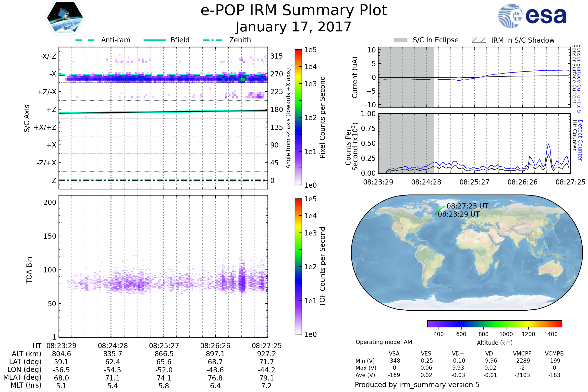Click the TOF Counts per Second colorbar
Screen dimensions: 588x392
click(x=298, y=266)
